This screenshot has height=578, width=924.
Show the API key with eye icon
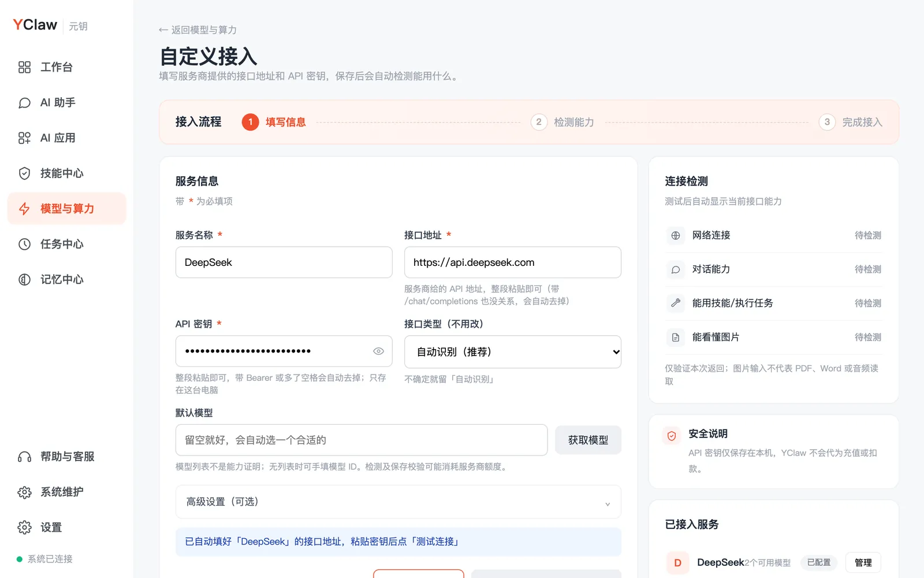[378, 351]
